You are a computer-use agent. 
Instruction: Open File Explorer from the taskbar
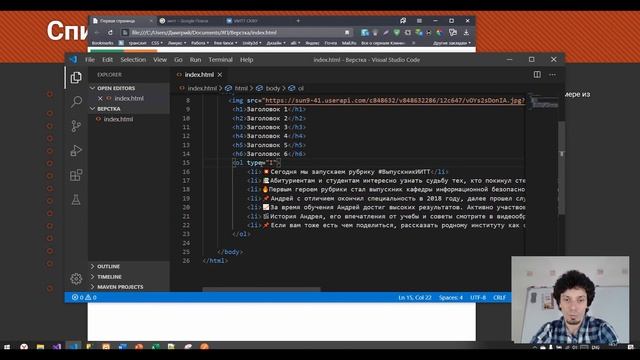pos(40,347)
